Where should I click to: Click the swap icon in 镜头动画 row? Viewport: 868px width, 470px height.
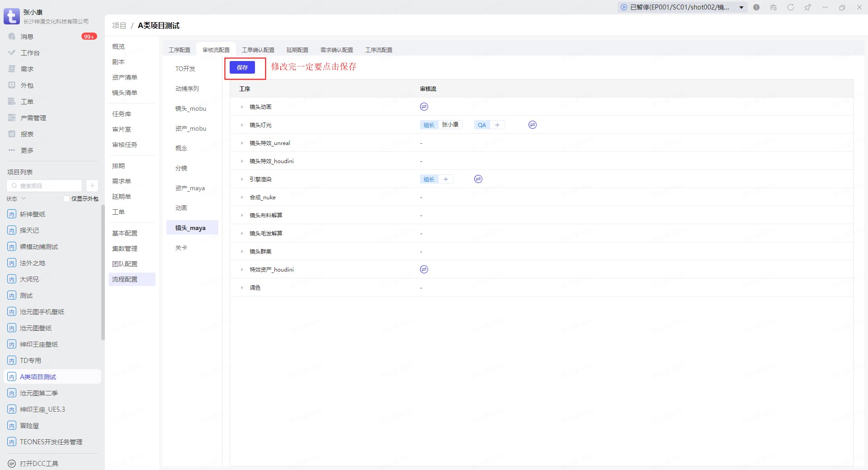tap(424, 107)
